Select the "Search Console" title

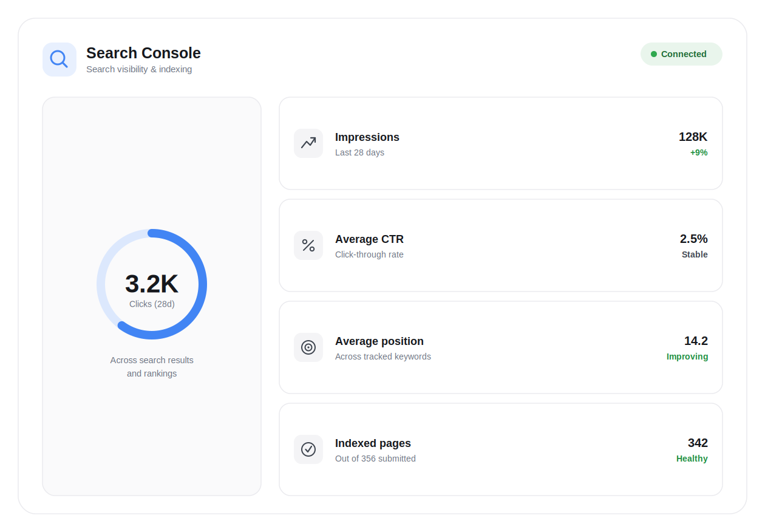[x=143, y=53]
